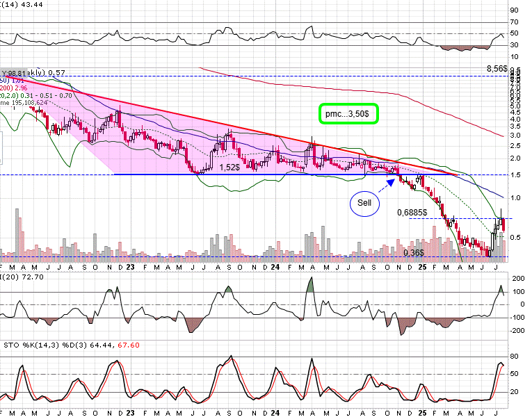Image resolution: width=532 pixels, height=417 pixels.
Task: Click the CCI (20) 72.70 indicator label
Action: tap(22, 277)
